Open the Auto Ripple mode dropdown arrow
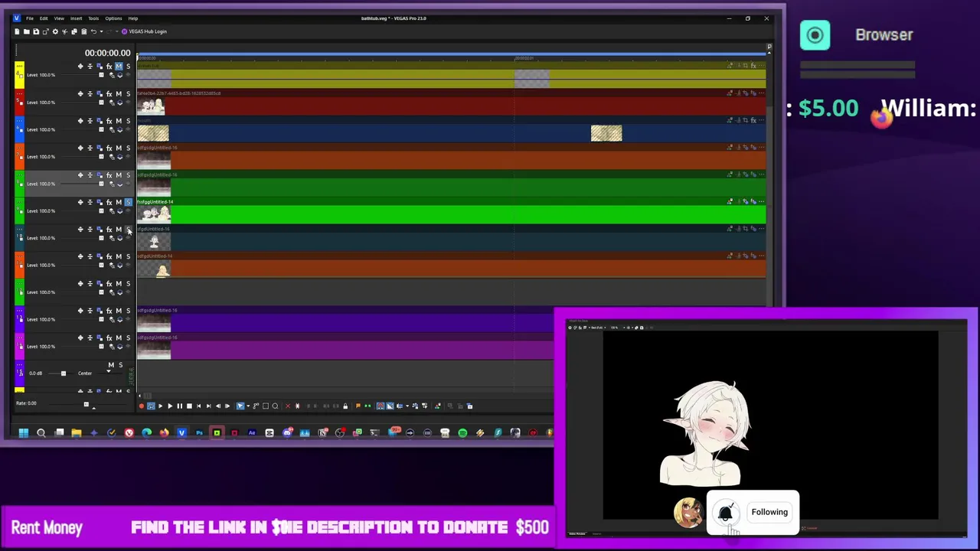This screenshot has height=551, width=980. (407, 406)
